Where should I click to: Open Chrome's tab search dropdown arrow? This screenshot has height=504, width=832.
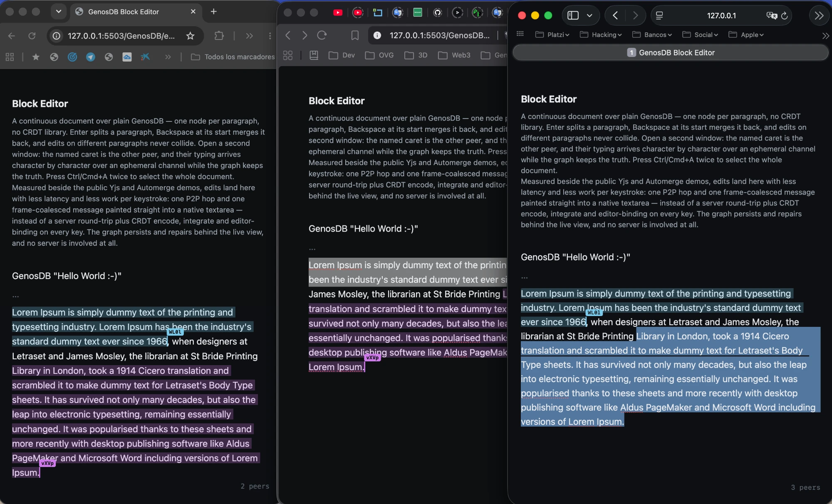[59, 12]
